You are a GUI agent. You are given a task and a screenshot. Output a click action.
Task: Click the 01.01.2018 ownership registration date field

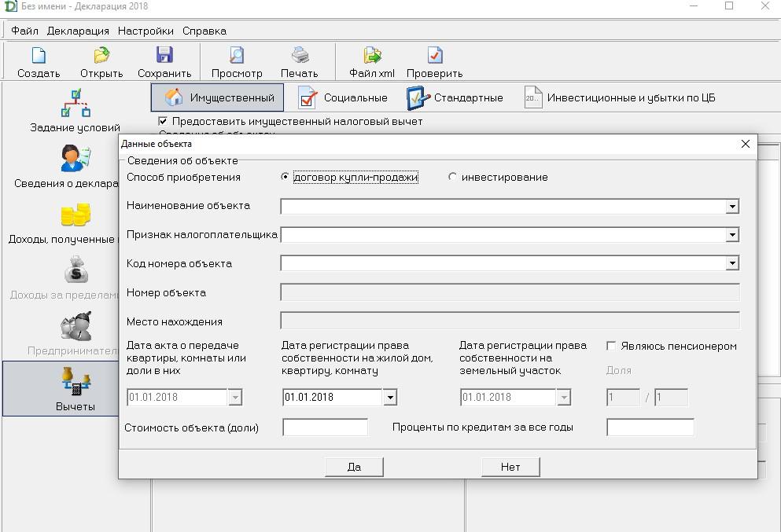point(333,397)
